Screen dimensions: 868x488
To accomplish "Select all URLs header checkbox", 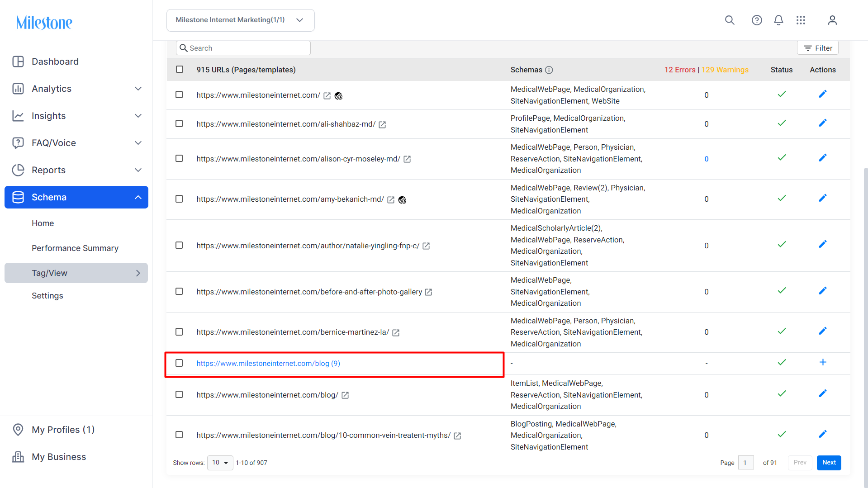I will point(180,70).
